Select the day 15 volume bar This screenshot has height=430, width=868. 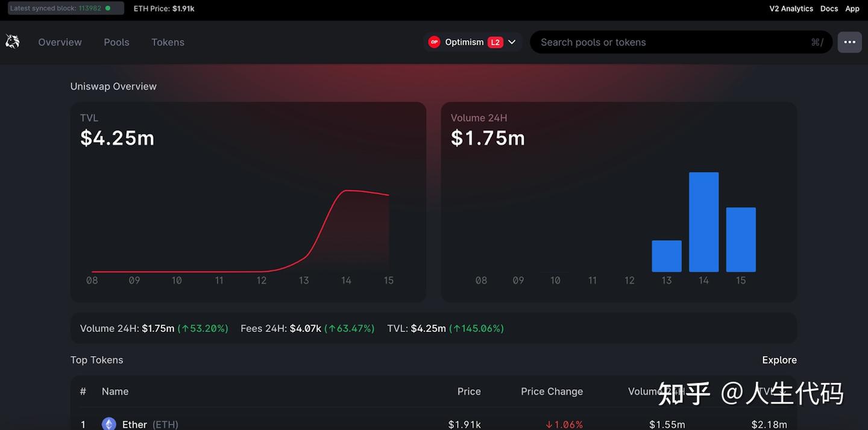(741, 239)
